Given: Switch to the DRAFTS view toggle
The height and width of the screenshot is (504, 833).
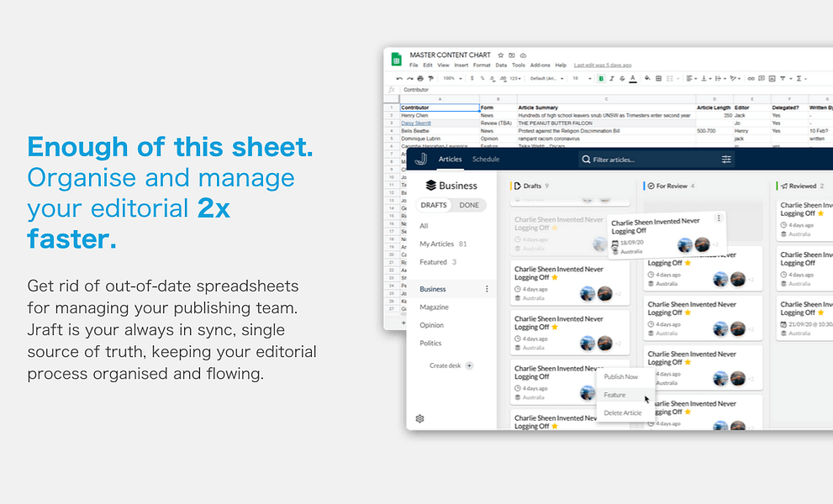Looking at the screenshot, I should (434, 205).
